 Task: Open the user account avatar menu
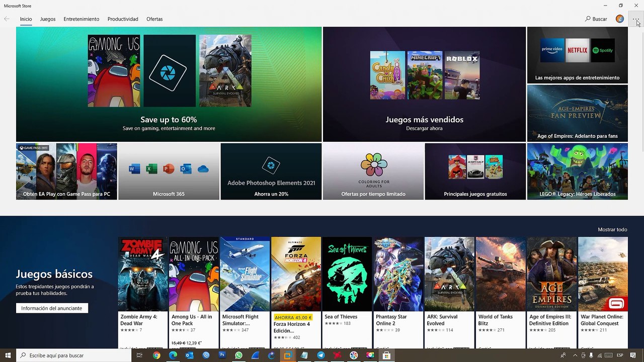click(620, 19)
